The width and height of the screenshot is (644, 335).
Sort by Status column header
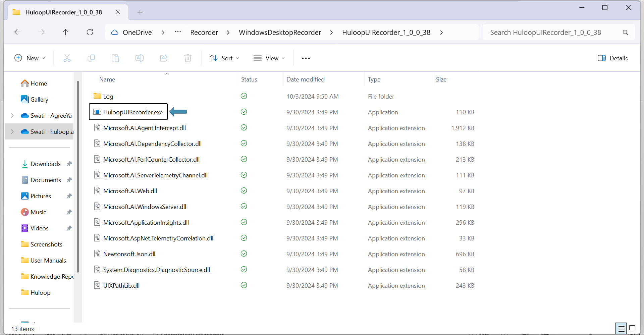249,79
